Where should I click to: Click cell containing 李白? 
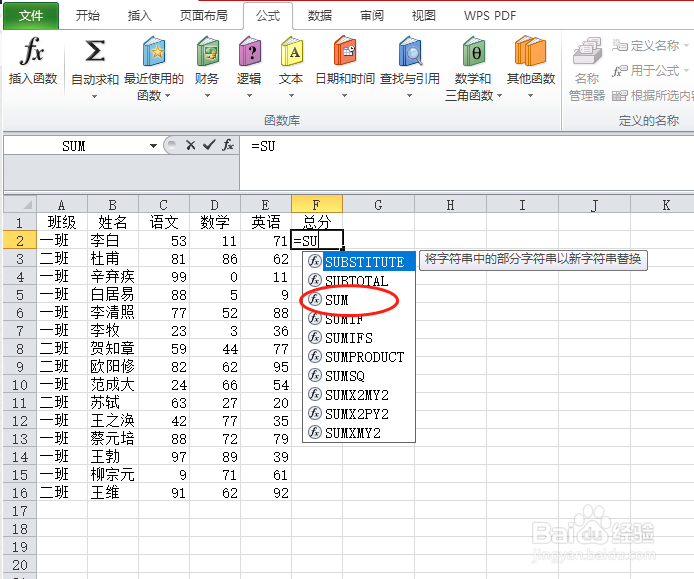[113, 240]
